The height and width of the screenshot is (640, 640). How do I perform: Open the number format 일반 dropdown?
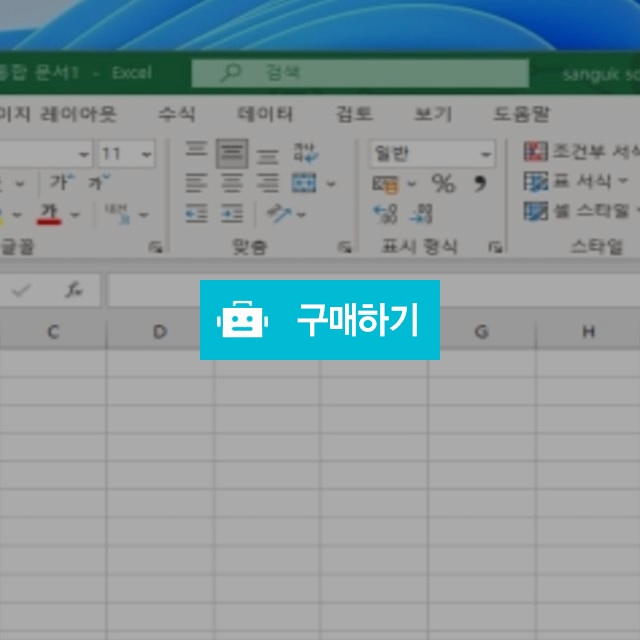coord(432,154)
